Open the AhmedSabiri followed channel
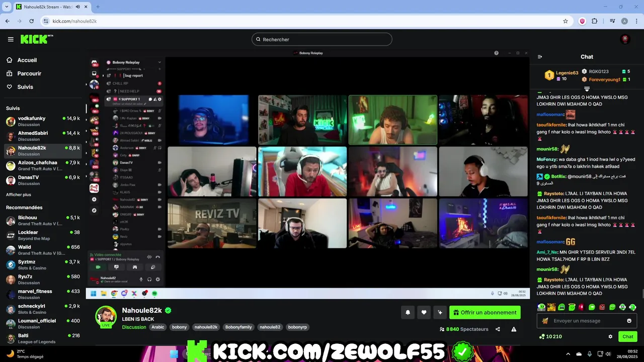Image resolution: width=644 pixels, height=362 pixels. pos(43,136)
